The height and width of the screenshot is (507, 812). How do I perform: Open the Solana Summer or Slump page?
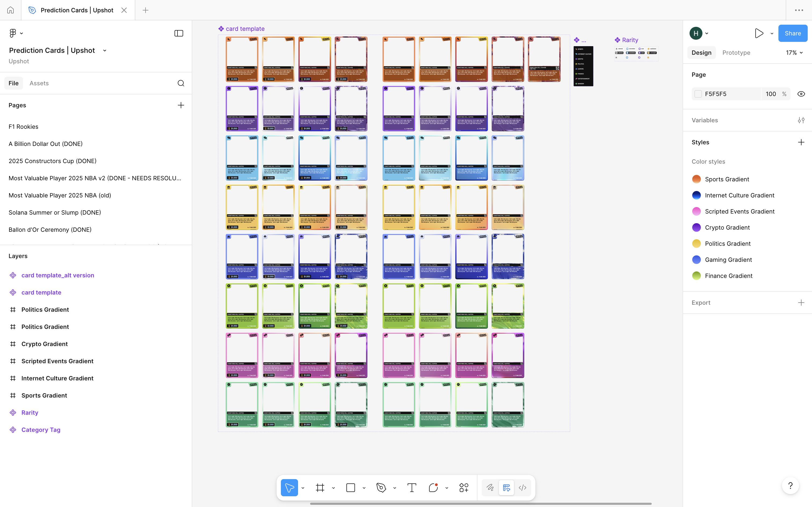[x=55, y=212]
